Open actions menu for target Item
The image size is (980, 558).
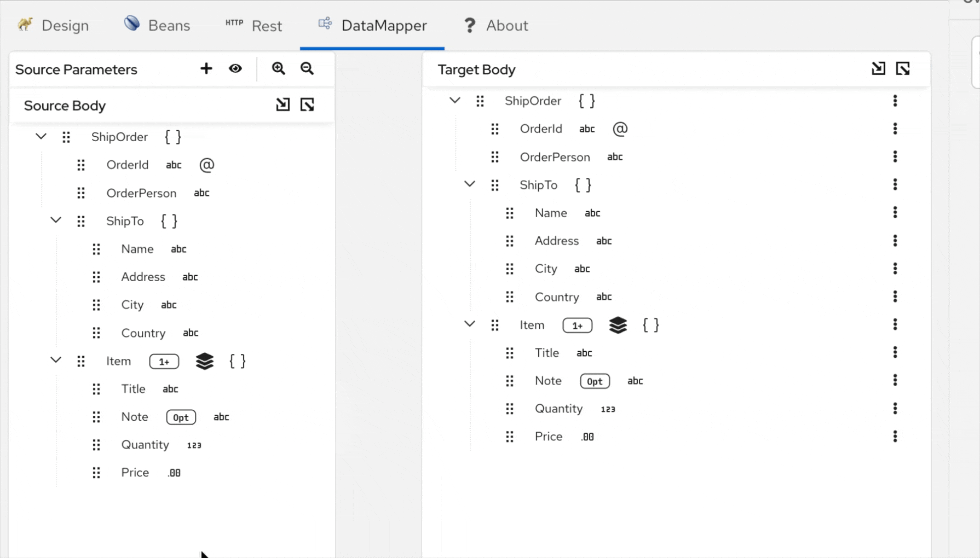point(895,324)
